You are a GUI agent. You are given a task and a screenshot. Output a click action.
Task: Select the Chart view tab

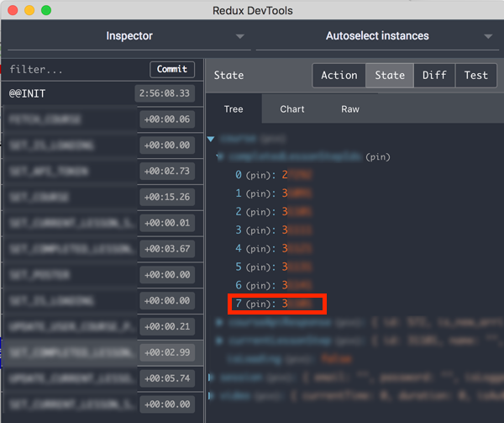291,109
